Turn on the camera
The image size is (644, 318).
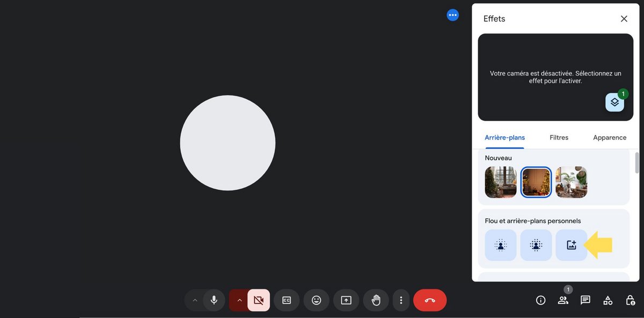click(x=259, y=300)
